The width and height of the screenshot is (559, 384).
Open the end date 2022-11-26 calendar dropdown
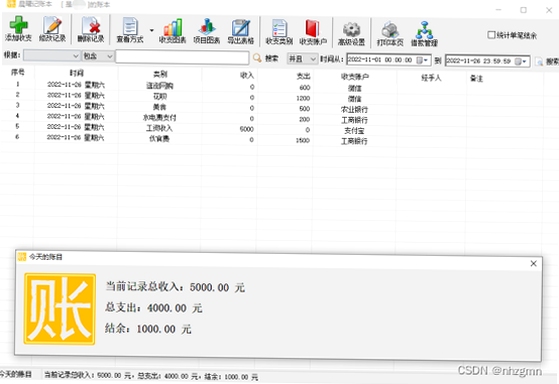coord(521,61)
